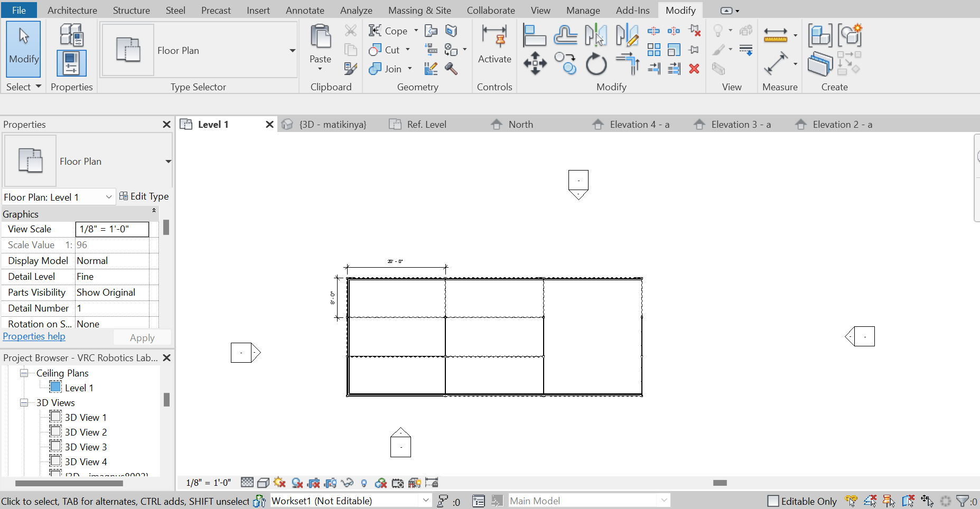Viewport: 980px width, 509px height.
Task: Toggle Shadows in view control bar
Action: [x=297, y=483]
